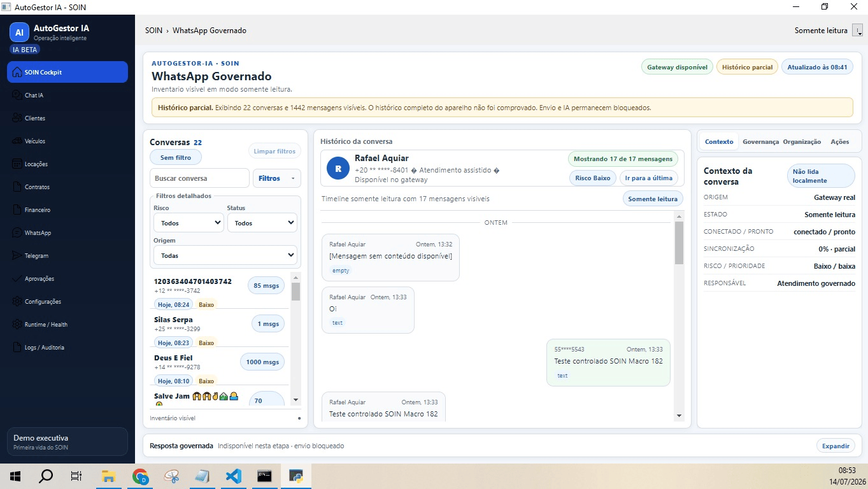
Task: Click the Contratos document icon
Action: [18, 187]
